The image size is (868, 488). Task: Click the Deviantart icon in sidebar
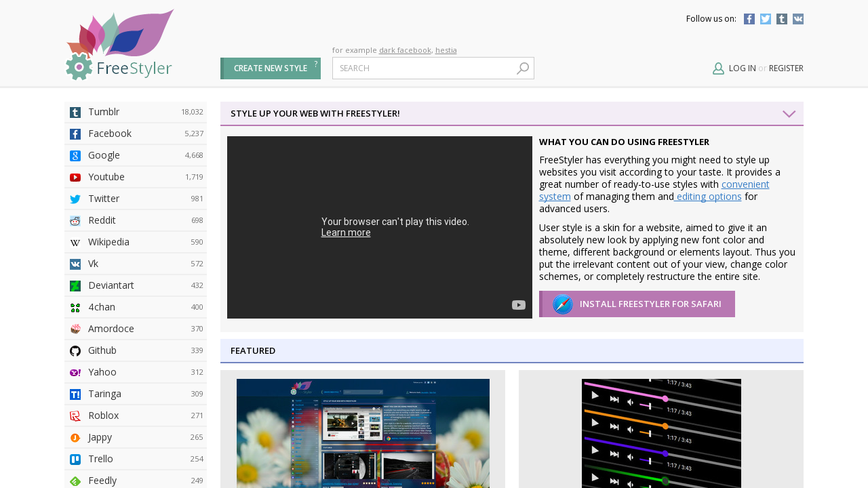tap(75, 286)
